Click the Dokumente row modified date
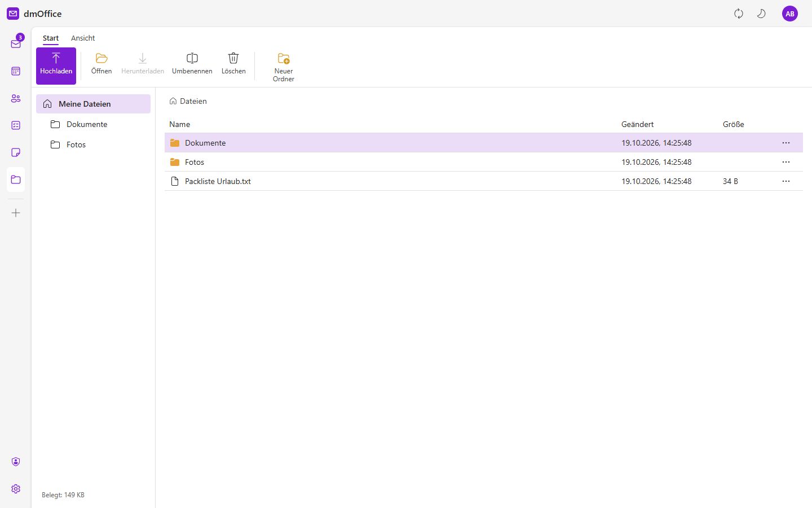 click(x=656, y=143)
